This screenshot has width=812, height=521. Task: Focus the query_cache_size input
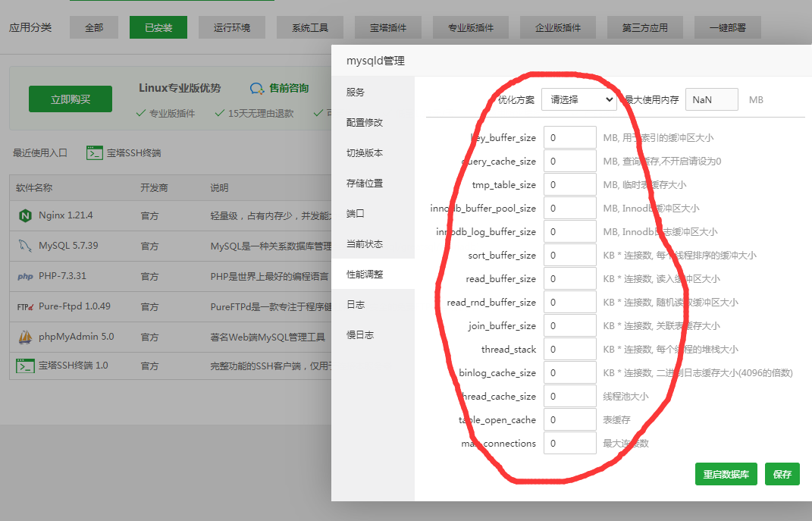tap(569, 161)
